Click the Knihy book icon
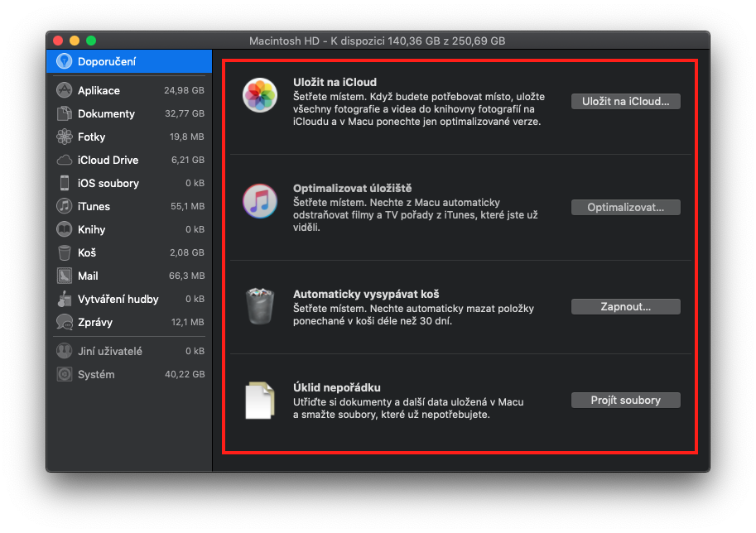This screenshot has width=756, height=533. tap(64, 229)
